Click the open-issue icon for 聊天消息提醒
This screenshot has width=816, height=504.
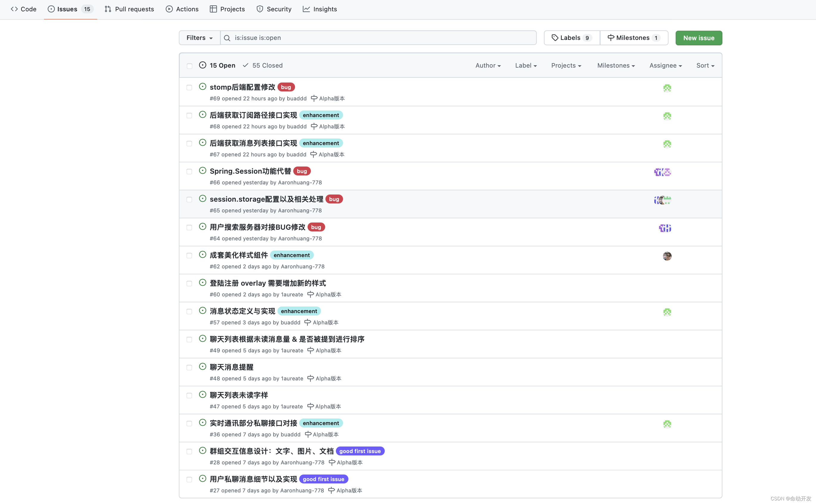pos(202,367)
